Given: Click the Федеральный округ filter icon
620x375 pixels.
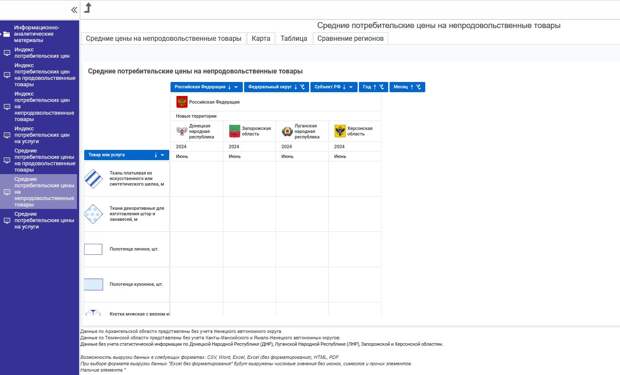Looking at the screenshot, I should [302, 87].
